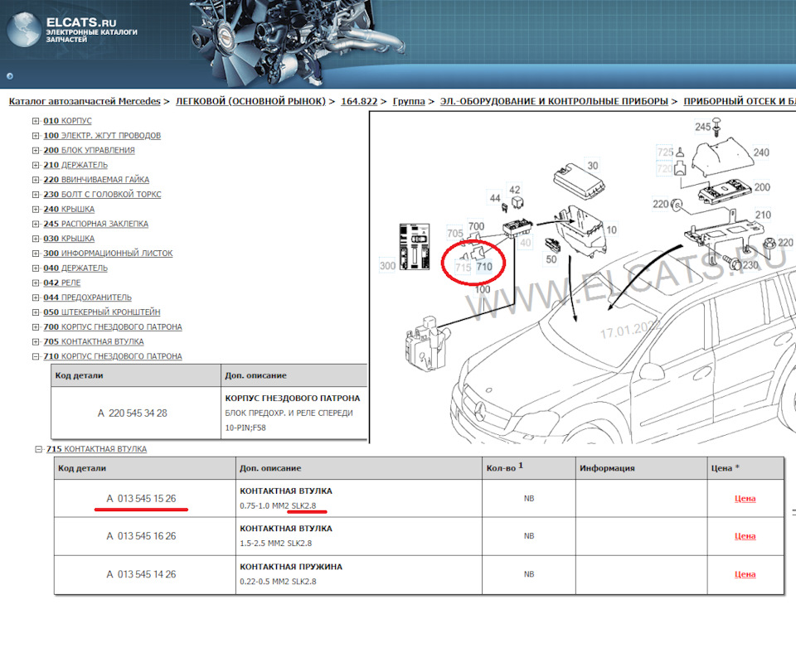Select callout 710 circled on the diagram

pyautogui.click(x=485, y=266)
